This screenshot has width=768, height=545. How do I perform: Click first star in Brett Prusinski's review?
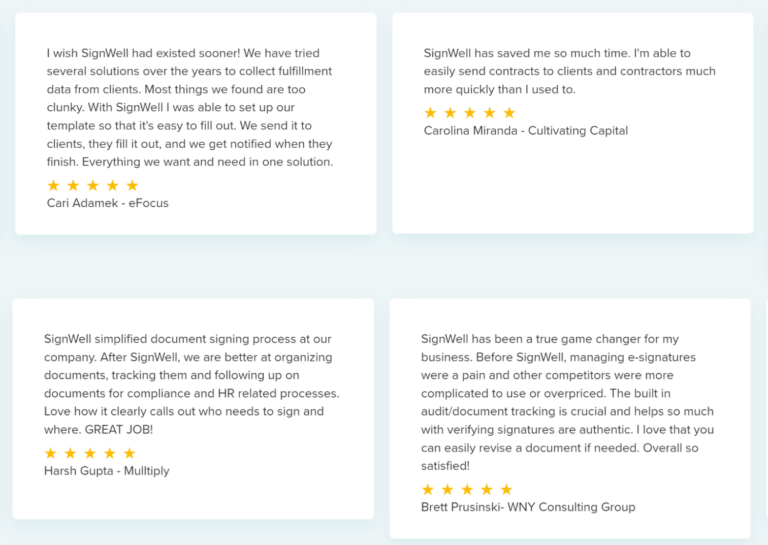(x=428, y=489)
